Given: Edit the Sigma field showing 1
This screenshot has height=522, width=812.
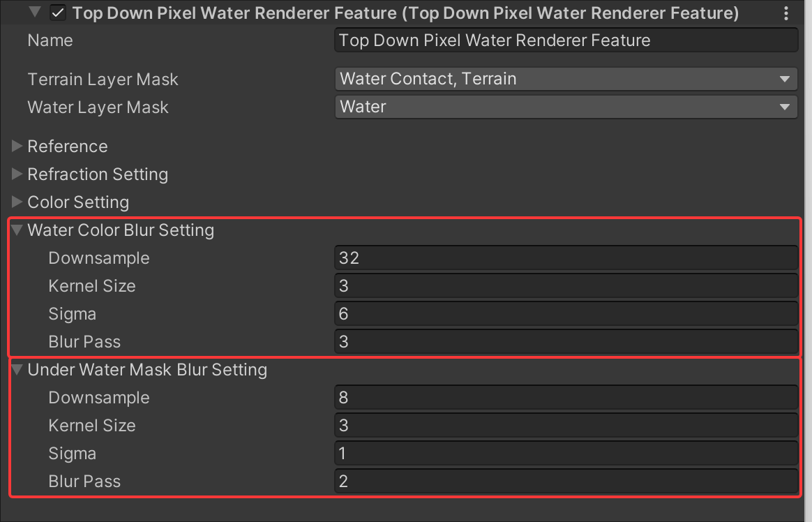Looking at the screenshot, I should coord(565,453).
